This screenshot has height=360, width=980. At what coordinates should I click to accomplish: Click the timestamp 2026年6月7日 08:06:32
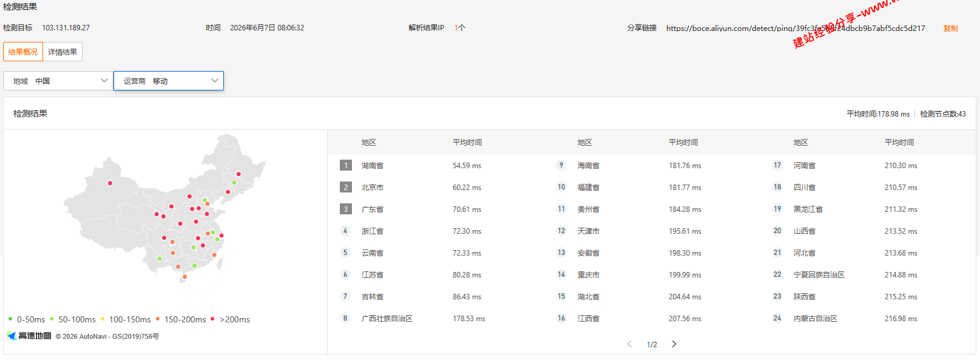tap(267, 28)
